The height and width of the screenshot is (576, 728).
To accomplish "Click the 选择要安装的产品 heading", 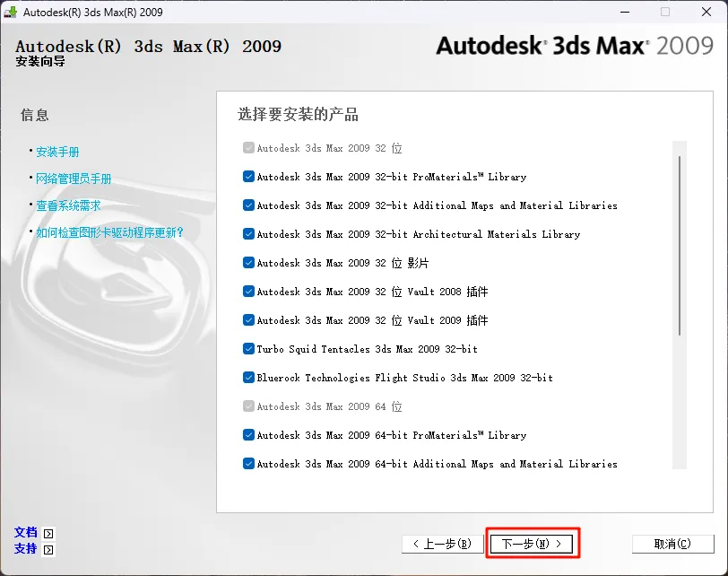I will click(x=298, y=114).
